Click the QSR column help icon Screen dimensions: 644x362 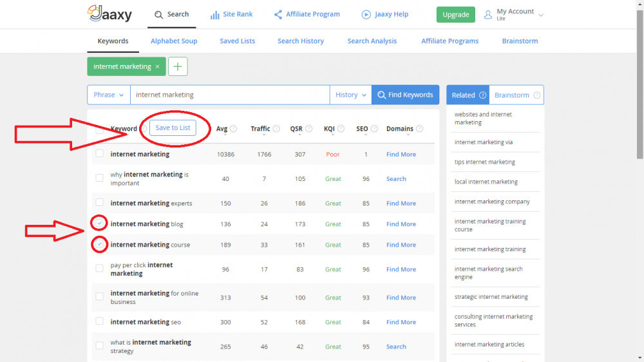(309, 129)
